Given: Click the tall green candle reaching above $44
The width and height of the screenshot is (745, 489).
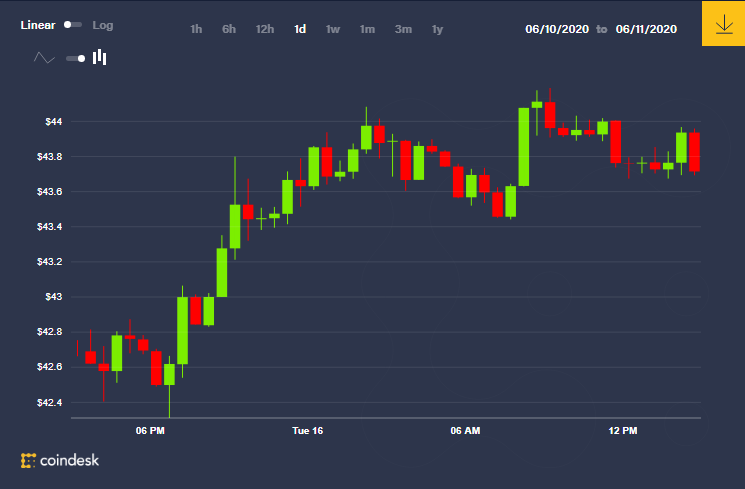Looking at the screenshot, I should tap(524, 147).
